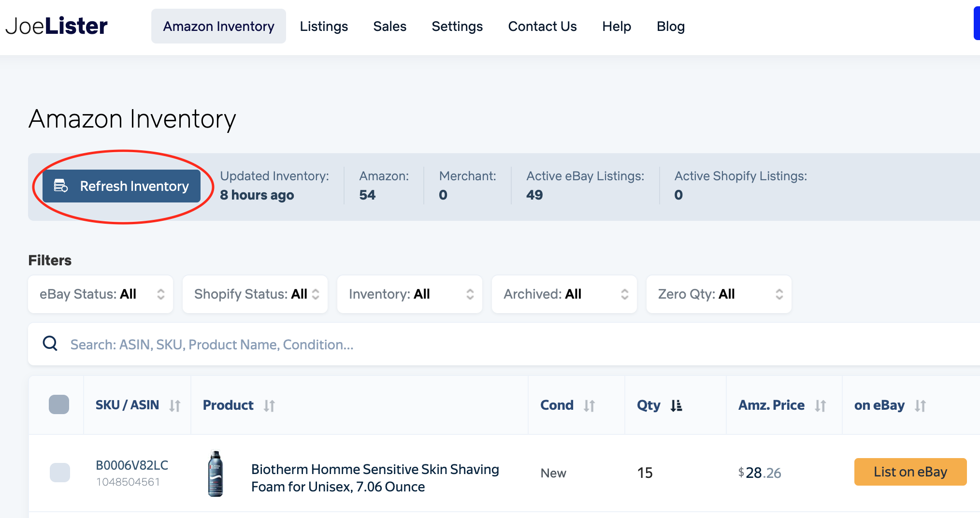Image resolution: width=980 pixels, height=518 pixels.
Task: Click the Refresh Inventory button
Action: coord(121,186)
